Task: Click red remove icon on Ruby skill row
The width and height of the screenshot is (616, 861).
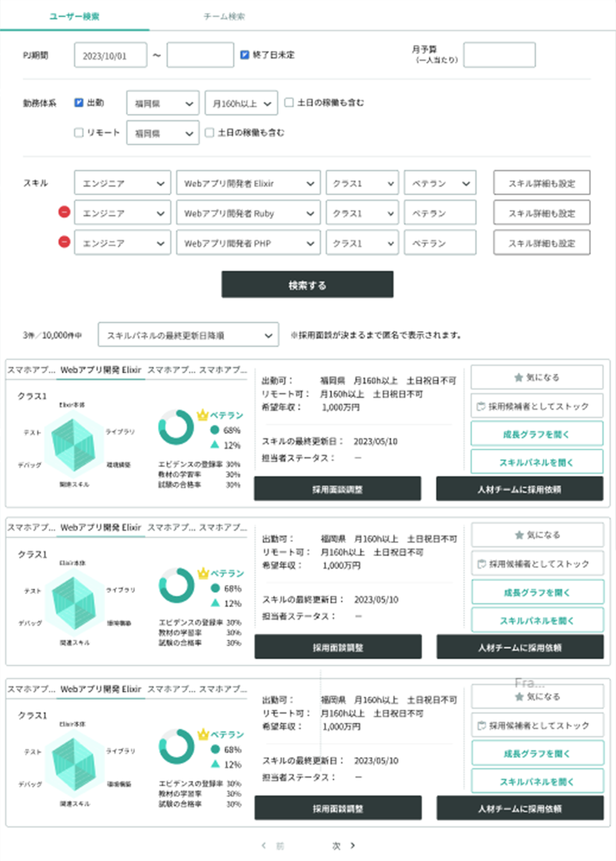Action: [64, 212]
